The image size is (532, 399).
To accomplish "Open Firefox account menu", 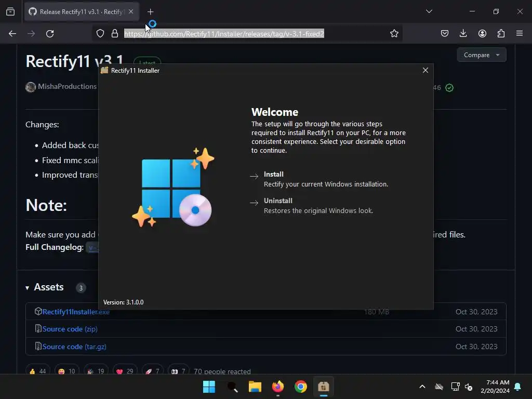I will pyautogui.click(x=482, y=33).
